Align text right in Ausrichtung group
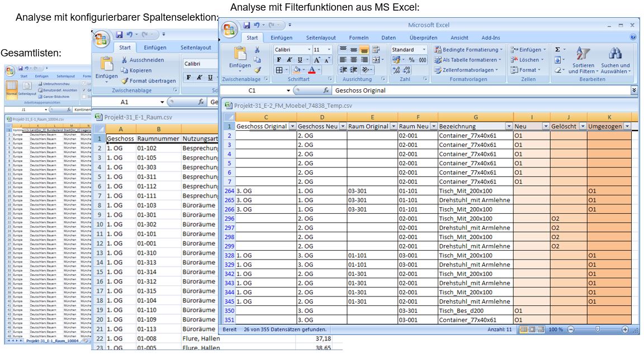The width and height of the screenshot is (644, 354). click(x=364, y=60)
